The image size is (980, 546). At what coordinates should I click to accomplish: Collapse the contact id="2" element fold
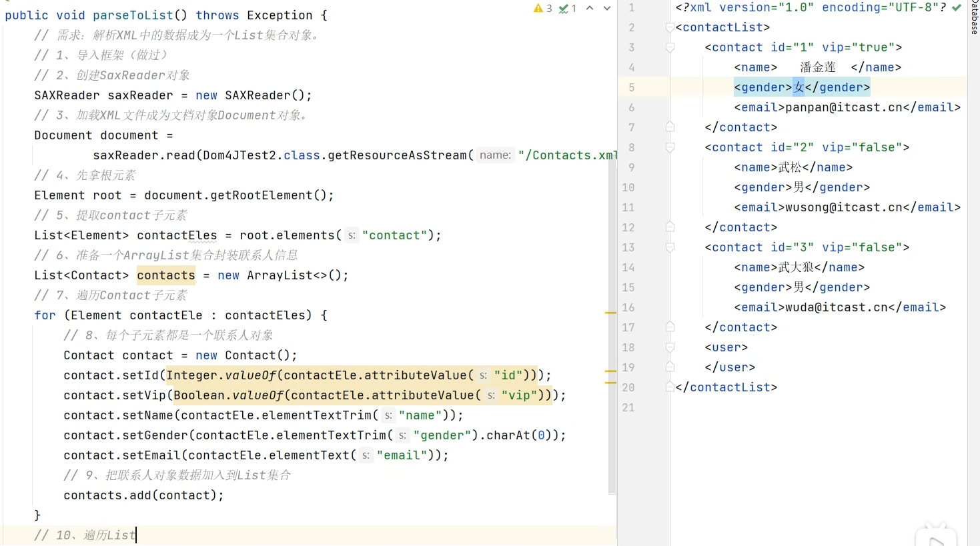[670, 147]
